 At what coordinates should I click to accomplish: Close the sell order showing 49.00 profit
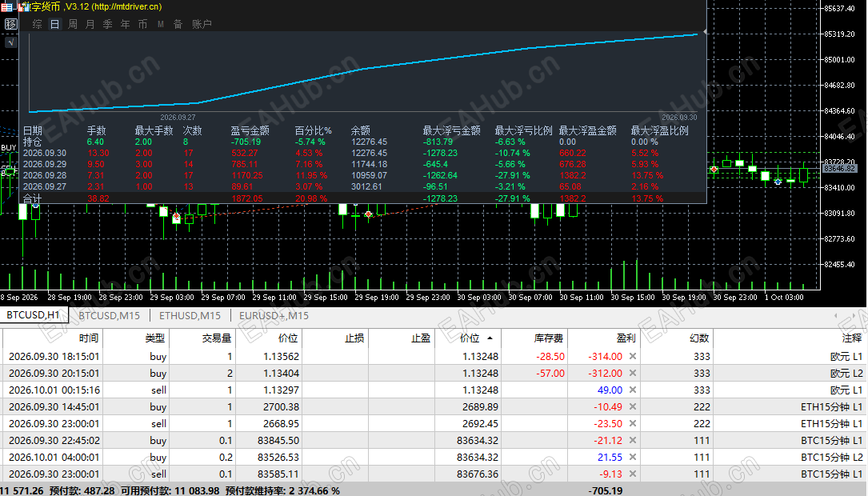633,390
